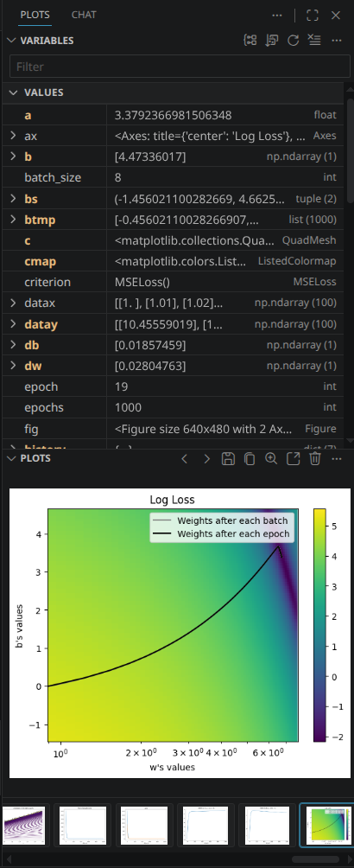Expand the b ndarray variable
This screenshot has width=354, height=868.
pyautogui.click(x=13, y=157)
